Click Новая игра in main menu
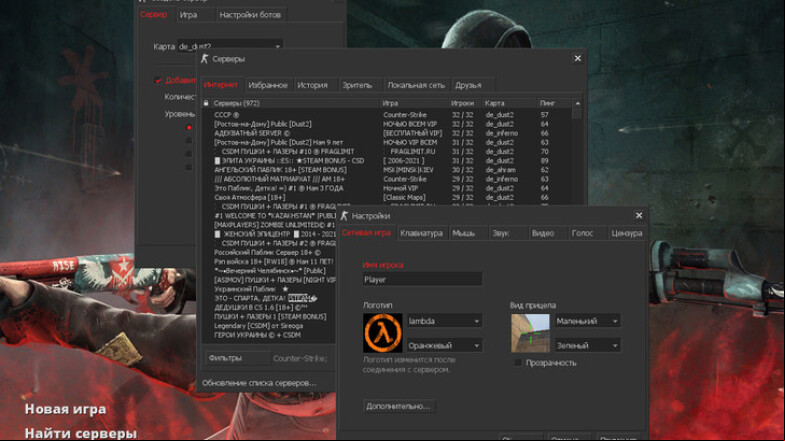 pos(66,409)
